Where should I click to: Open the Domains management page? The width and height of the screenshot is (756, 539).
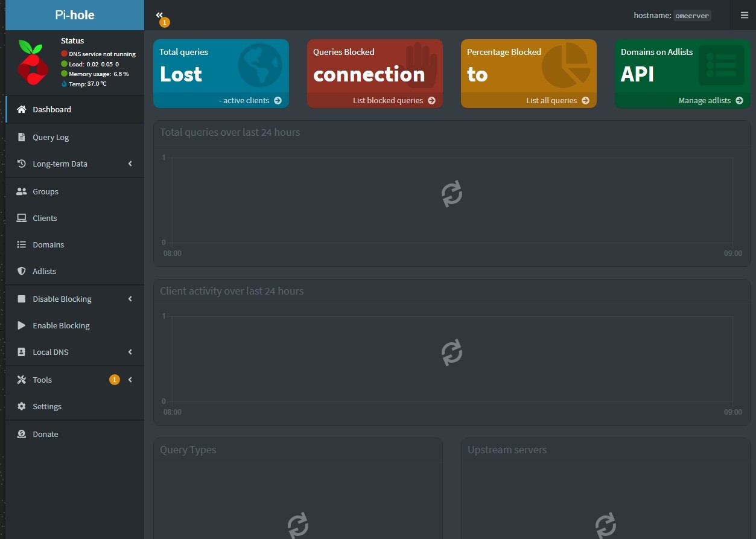(x=75, y=244)
